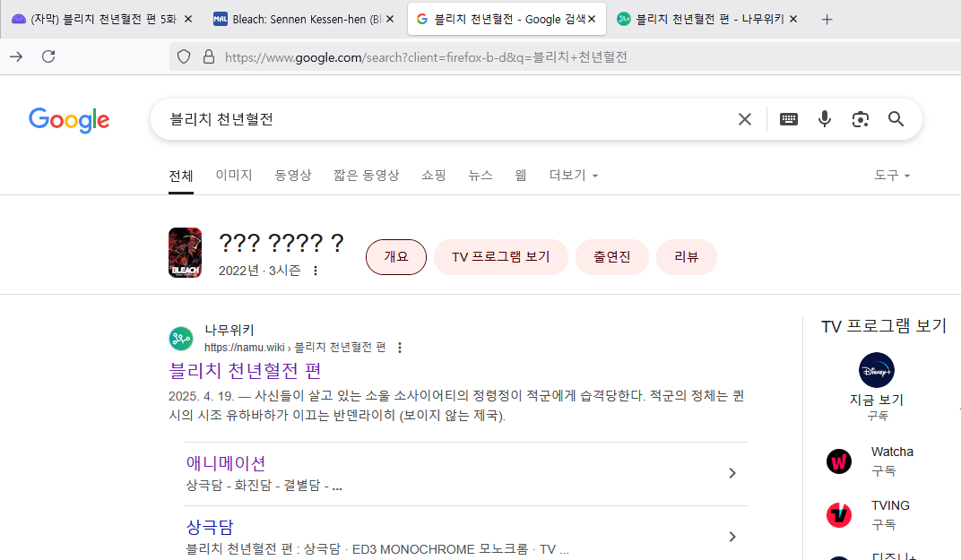Image resolution: width=961 pixels, height=560 pixels.
Task: Click 지금 보기 under Disney+
Action: click(877, 401)
